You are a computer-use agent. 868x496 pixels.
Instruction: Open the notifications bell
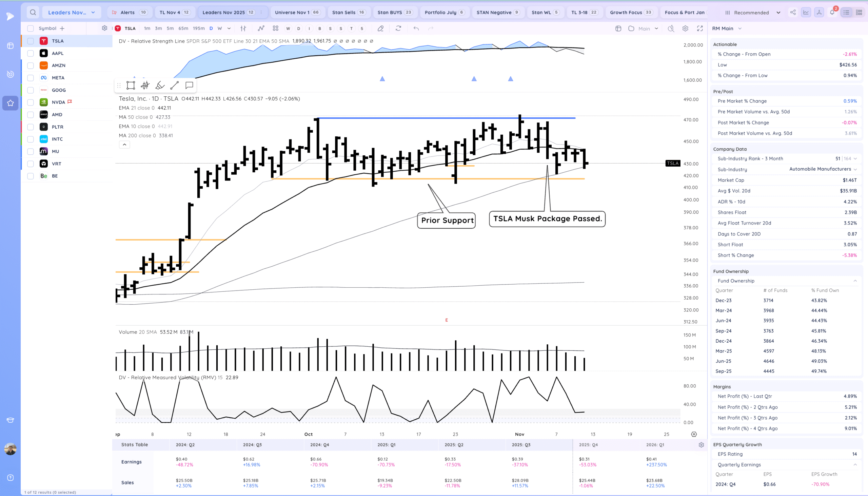point(832,12)
